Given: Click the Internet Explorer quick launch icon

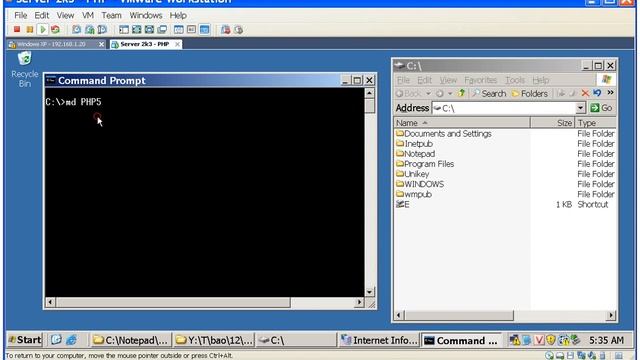Looking at the screenshot, I should click(71, 340).
